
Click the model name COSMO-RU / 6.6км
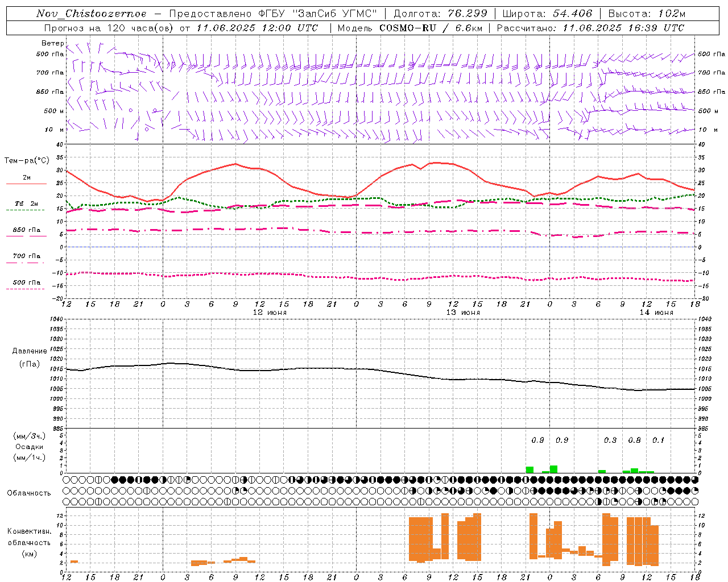[431, 28]
